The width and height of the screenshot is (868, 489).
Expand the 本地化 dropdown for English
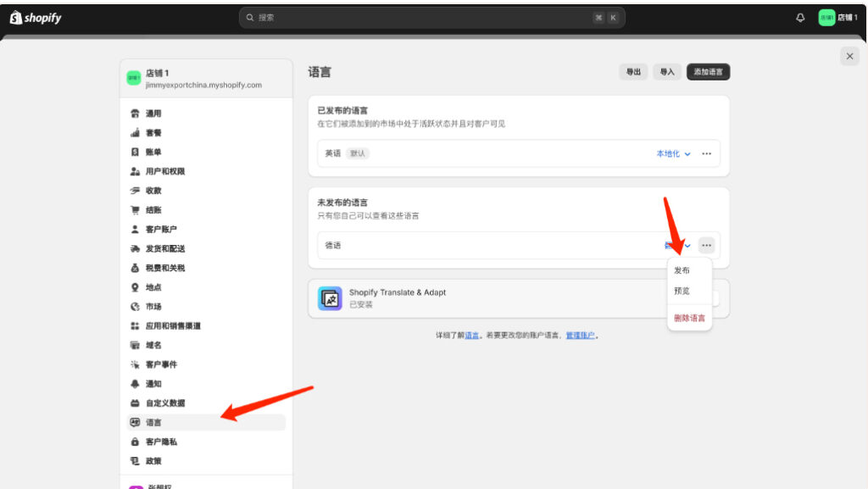(x=673, y=153)
